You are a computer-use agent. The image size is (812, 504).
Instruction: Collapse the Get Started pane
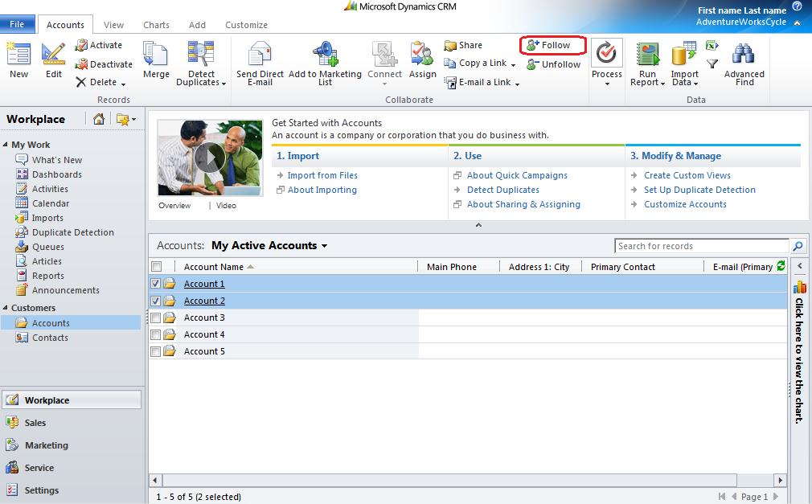pyautogui.click(x=478, y=226)
